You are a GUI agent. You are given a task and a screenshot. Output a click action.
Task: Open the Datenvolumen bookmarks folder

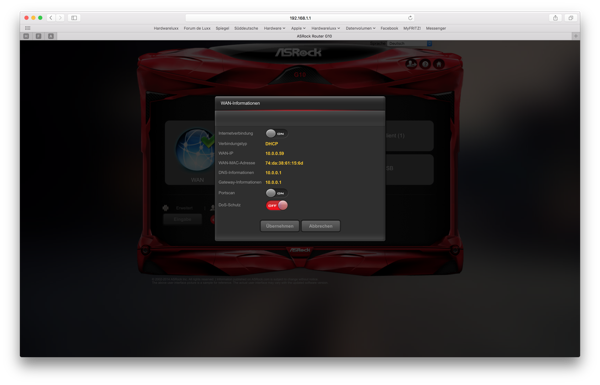point(360,28)
